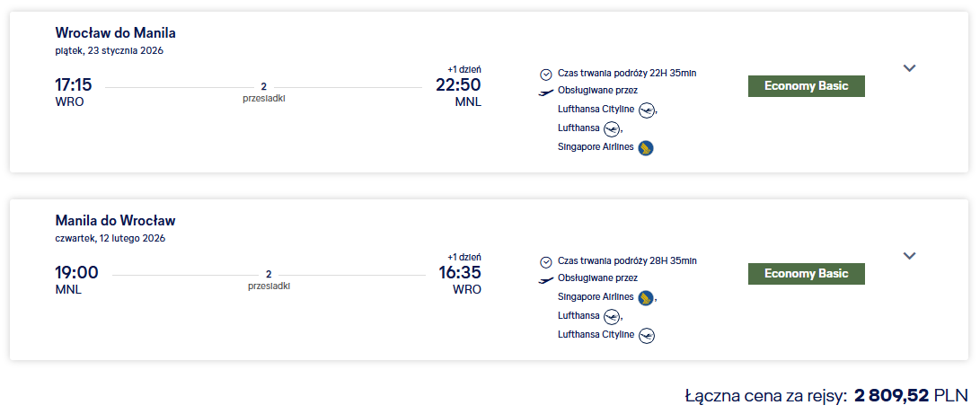Expand the Manila do Wrocław flight details chevron
Screen dimensions: 980x414
pyautogui.click(x=909, y=255)
